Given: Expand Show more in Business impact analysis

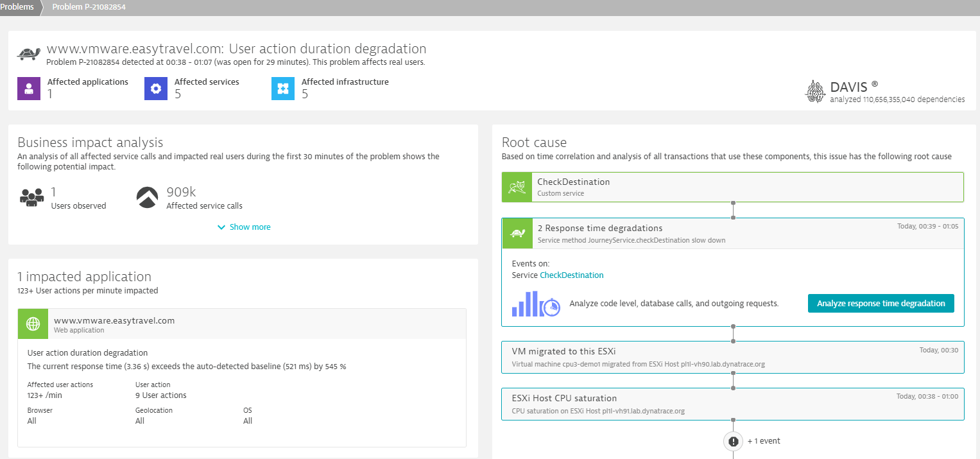Looking at the screenshot, I should [244, 227].
